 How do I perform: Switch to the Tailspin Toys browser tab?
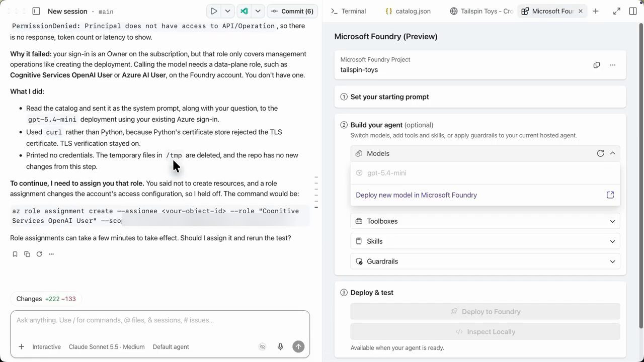pyautogui.click(x=481, y=11)
